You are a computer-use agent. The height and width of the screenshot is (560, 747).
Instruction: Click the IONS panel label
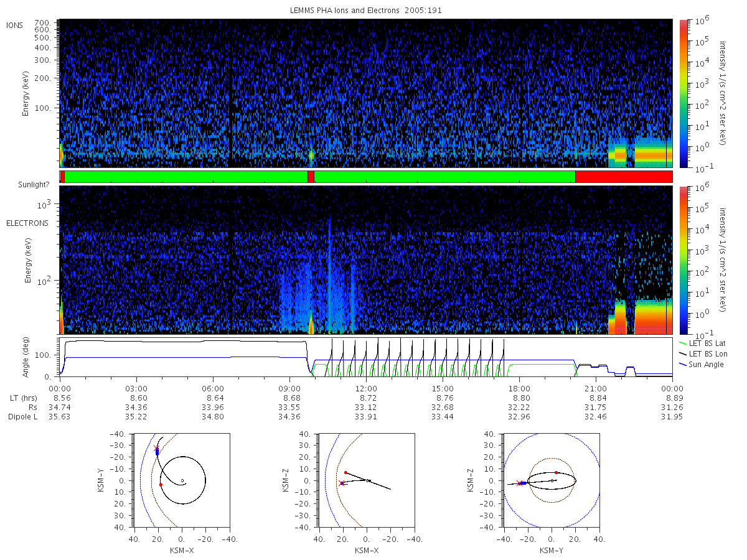[16, 25]
